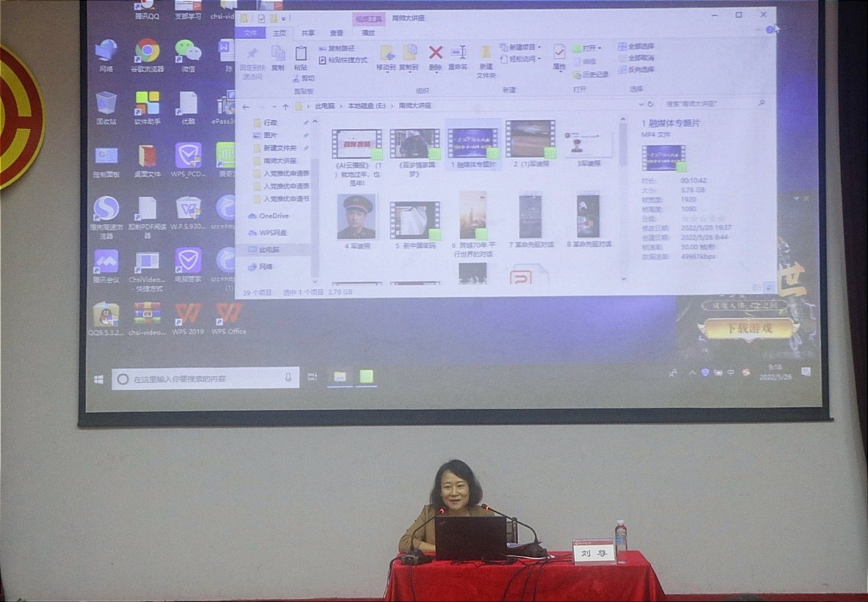This screenshot has height=602, width=868.
Task: Click 全部取消 (Select none) in ribbon
Action: [636, 57]
